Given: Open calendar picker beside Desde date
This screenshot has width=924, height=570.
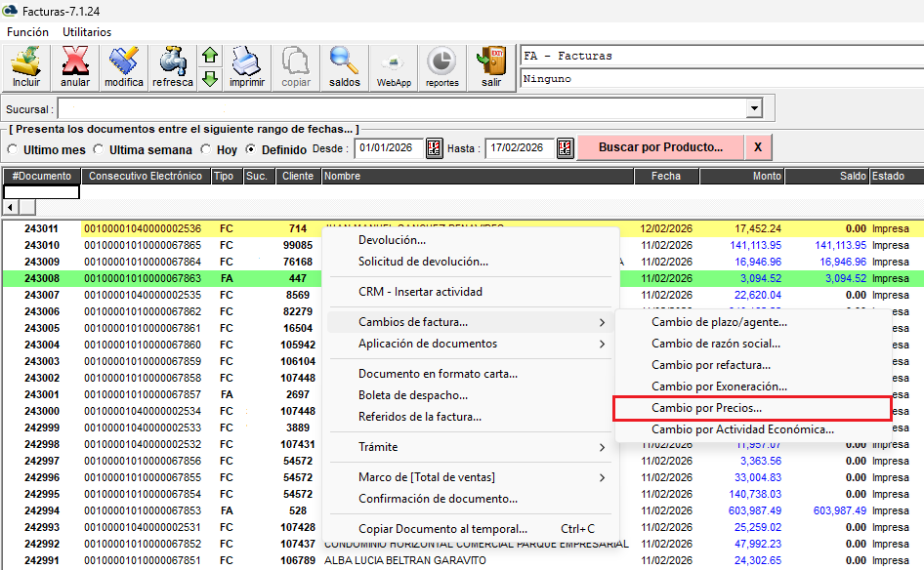Looking at the screenshot, I should 435,148.
